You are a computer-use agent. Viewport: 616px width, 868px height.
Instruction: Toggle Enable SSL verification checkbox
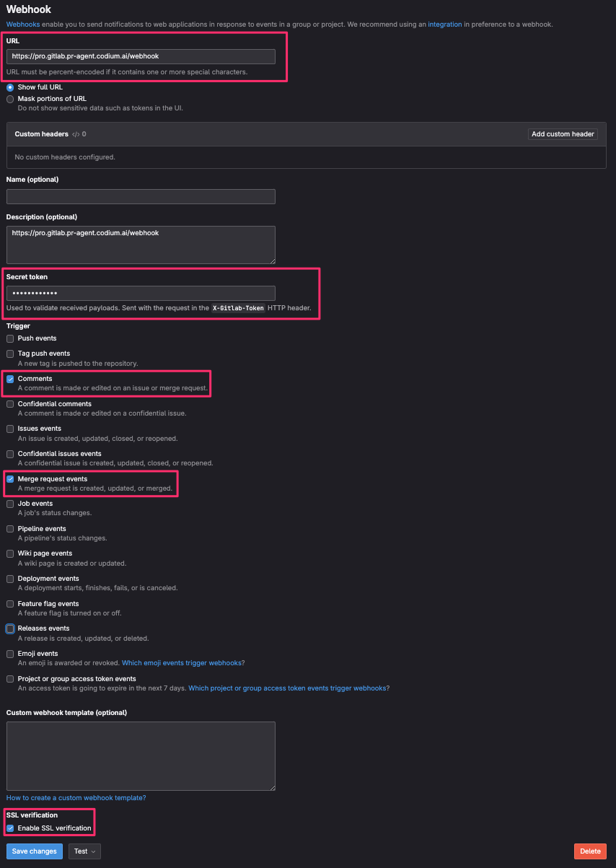10,828
